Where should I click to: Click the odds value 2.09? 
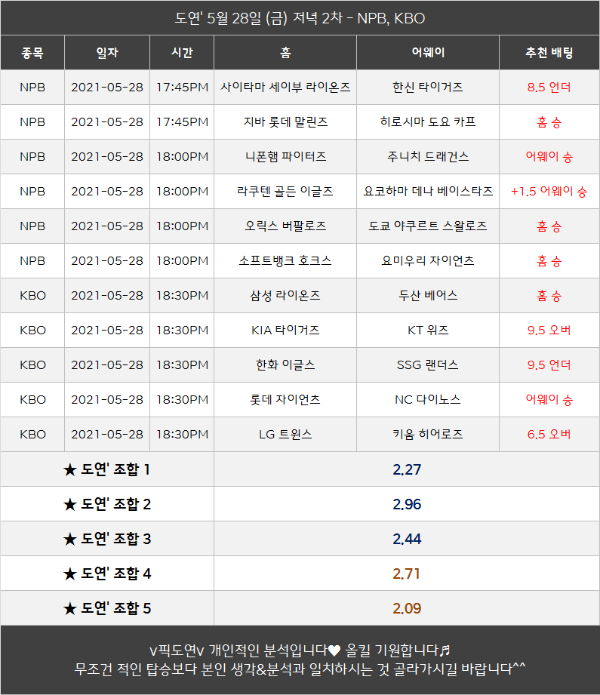[x=407, y=608]
